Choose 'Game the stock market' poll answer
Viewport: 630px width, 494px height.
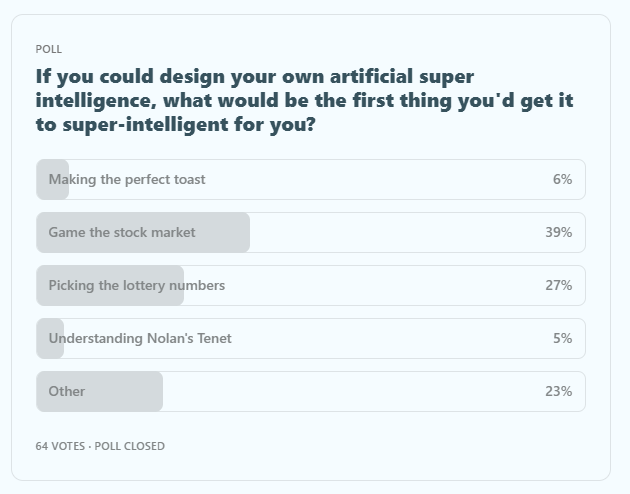[122, 232]
